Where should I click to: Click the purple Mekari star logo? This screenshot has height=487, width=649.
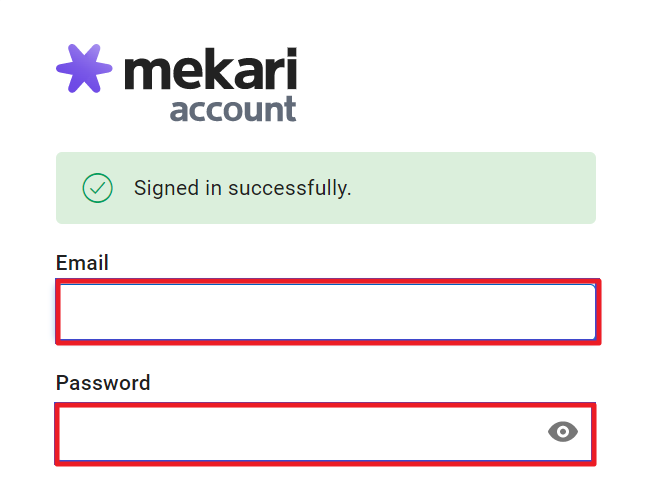click(x=84, y=69)
